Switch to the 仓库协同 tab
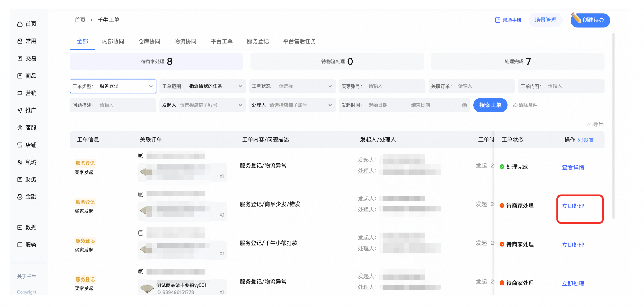Image resolution: width=644 pixels, height=307 pixels. point(149,41)
